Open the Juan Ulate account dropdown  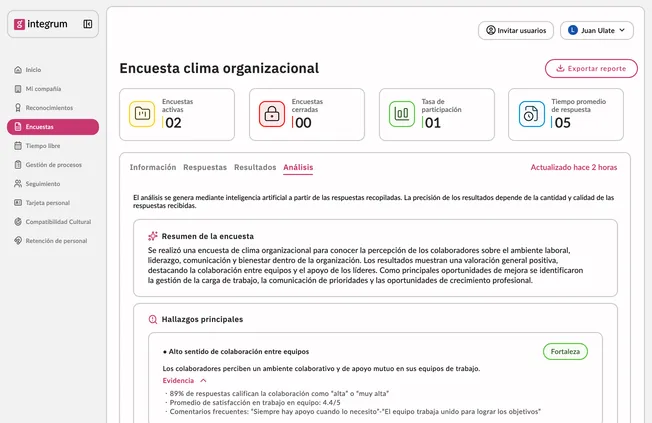coord(597,30)
